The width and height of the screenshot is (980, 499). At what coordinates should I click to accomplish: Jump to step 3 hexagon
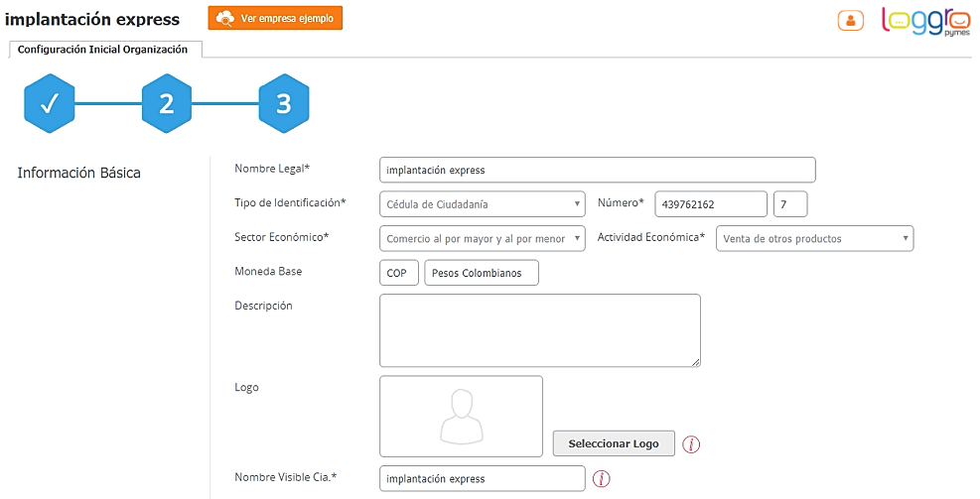point(284,103)
